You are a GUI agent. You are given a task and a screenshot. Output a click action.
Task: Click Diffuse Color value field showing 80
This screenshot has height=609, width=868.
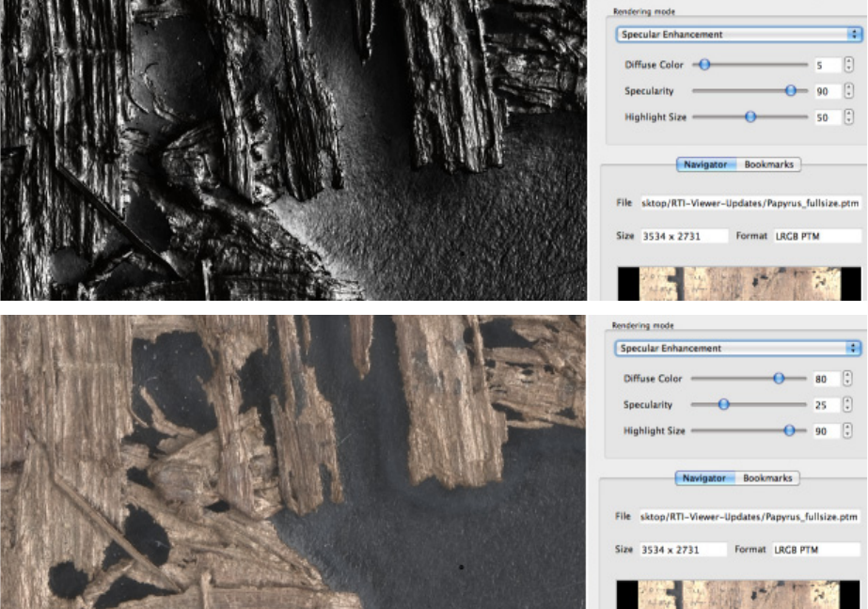point(827,379)
